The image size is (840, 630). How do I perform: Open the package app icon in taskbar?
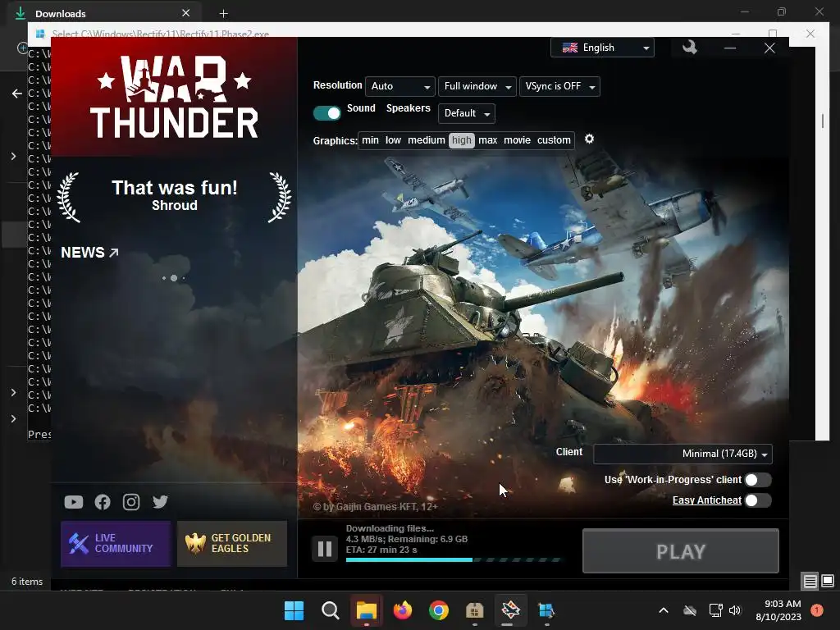475,610
